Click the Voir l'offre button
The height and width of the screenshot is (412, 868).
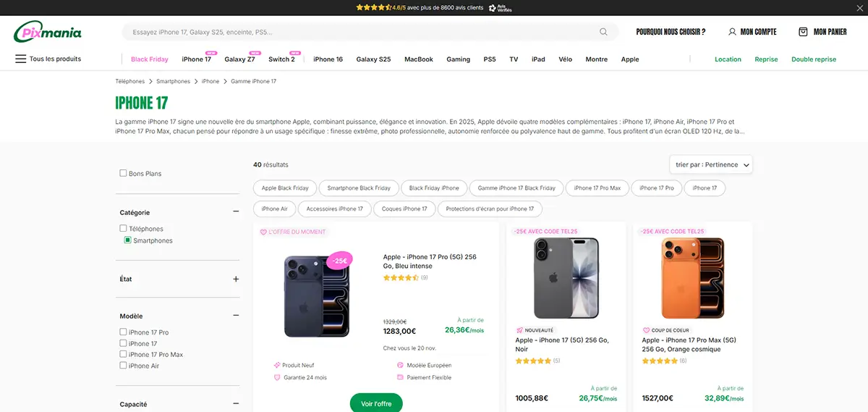pyautogui.click(x=376, y=403)
